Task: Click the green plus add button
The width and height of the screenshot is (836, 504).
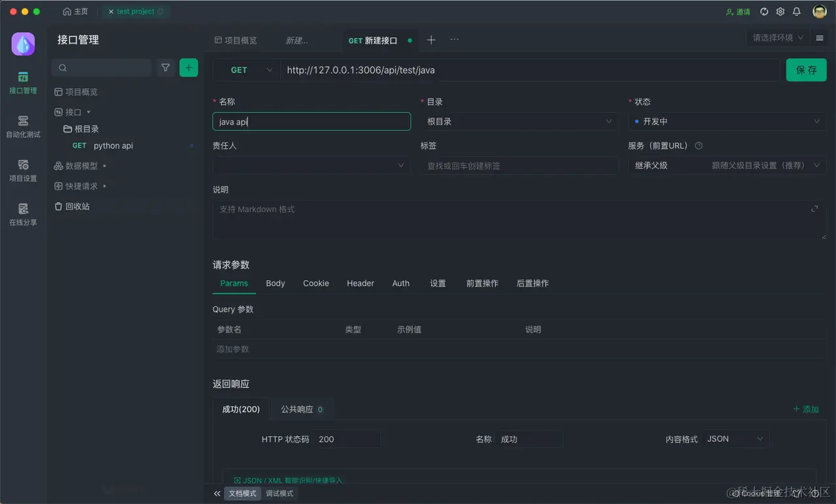Action: click(x=189, y=67)
